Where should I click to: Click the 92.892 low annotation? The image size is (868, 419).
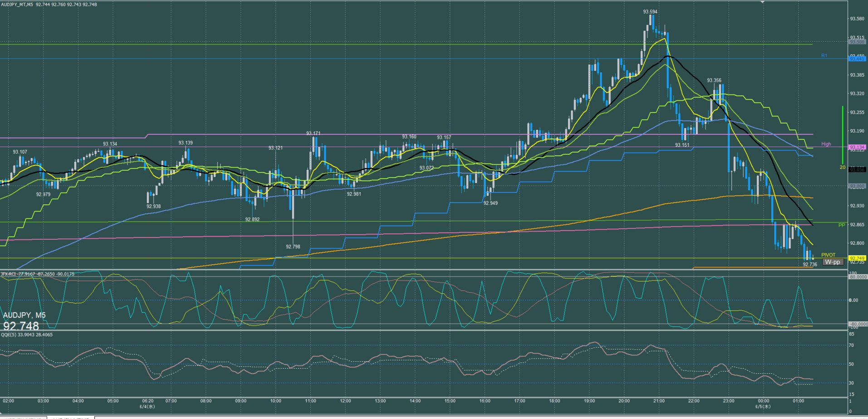pos(252,219)
